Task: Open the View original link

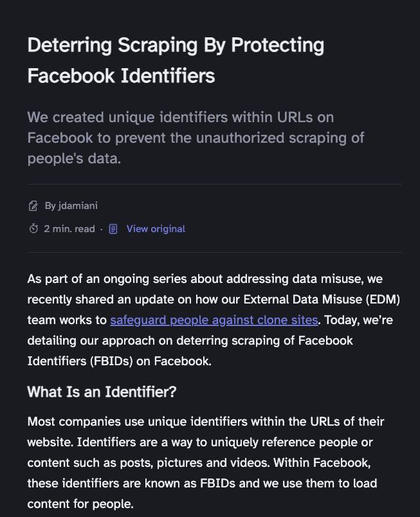Action: 156,229
